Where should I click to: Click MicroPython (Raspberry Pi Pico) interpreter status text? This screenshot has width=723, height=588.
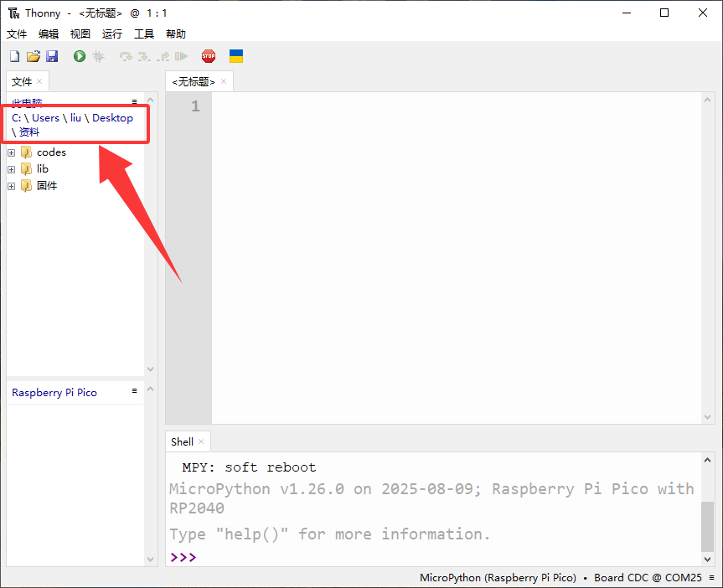(498, 577)
